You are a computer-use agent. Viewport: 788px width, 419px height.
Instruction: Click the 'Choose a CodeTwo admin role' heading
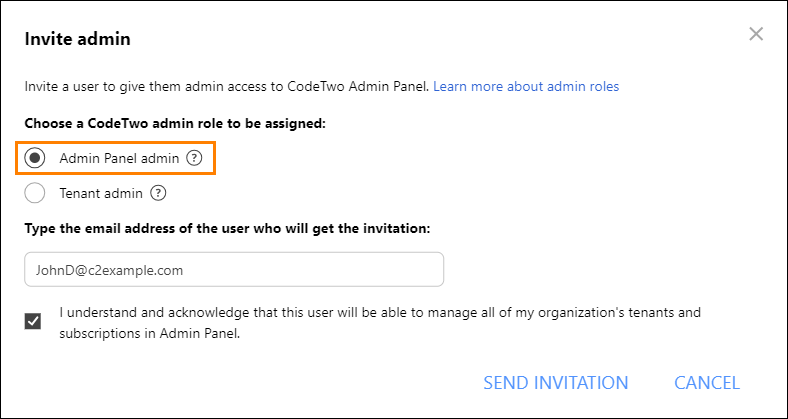tap(175, 124)
